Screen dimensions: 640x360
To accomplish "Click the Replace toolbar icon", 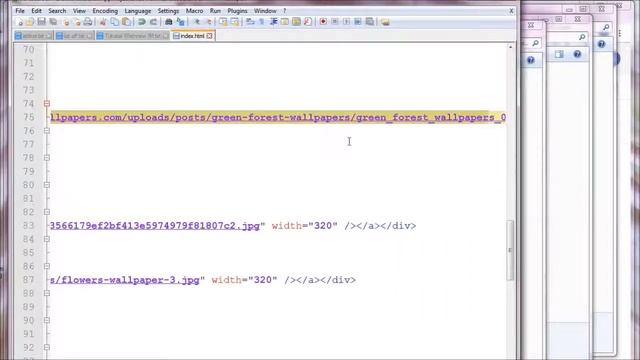I will (180, 22).
